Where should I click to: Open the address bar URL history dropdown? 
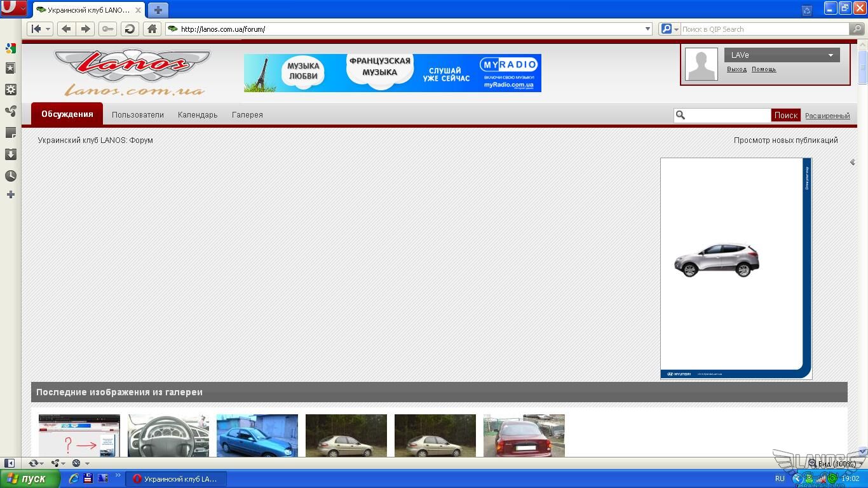pos(648,29)
